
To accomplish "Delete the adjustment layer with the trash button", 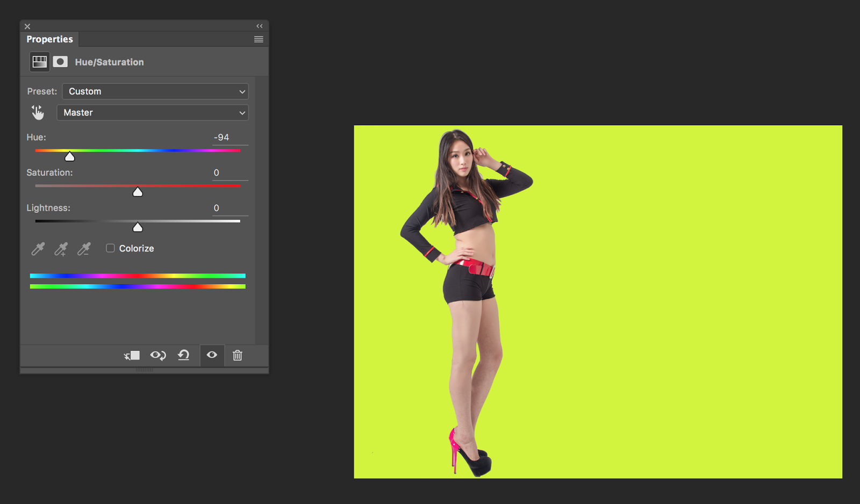I will [x=237, y=355].
